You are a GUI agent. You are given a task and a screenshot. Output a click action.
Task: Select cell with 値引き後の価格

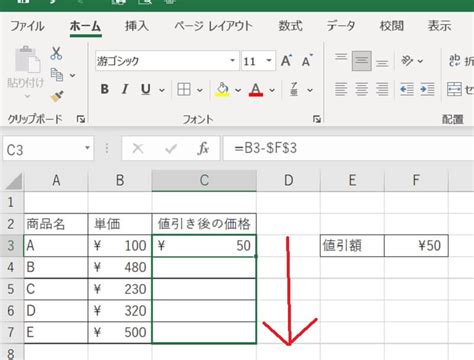coord(204,224)
